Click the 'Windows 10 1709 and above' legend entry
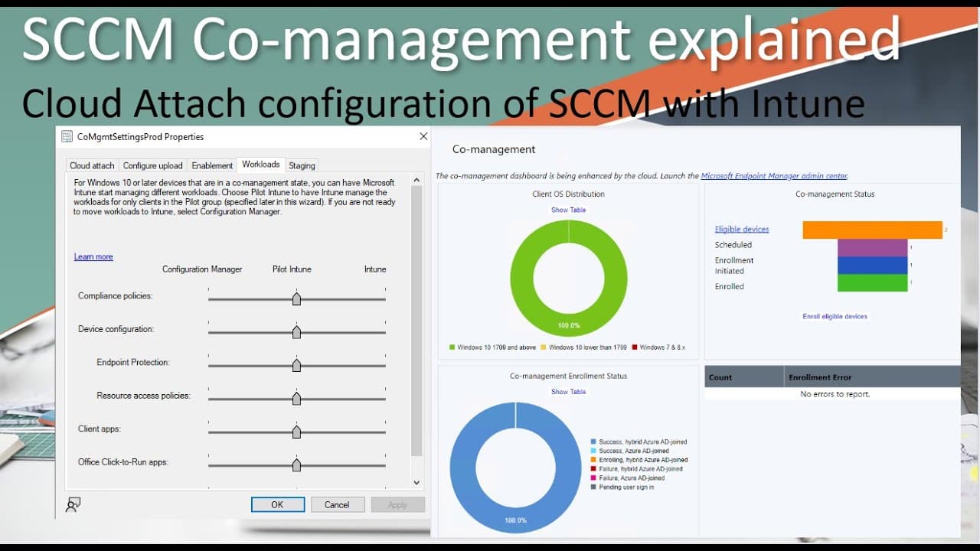This screenshot has height=551, width=980. click(492, 347)
